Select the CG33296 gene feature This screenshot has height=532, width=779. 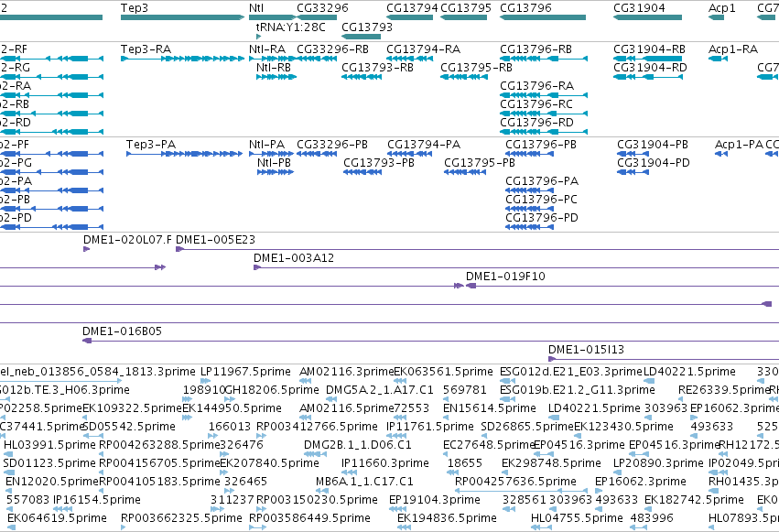(317, 17)
